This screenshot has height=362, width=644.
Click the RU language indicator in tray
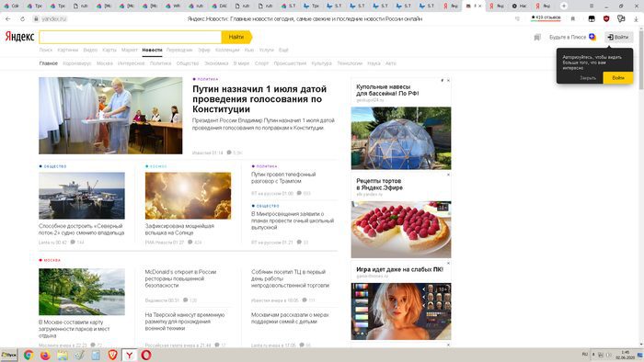tap(585, 354)
